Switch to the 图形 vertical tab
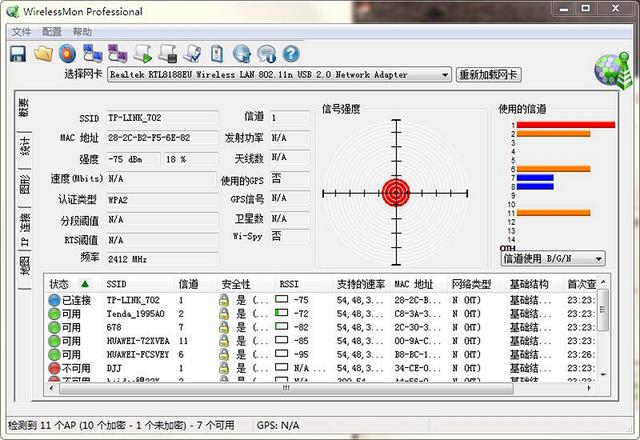This screenshot has width=640, height=440. tap(24, 184)
